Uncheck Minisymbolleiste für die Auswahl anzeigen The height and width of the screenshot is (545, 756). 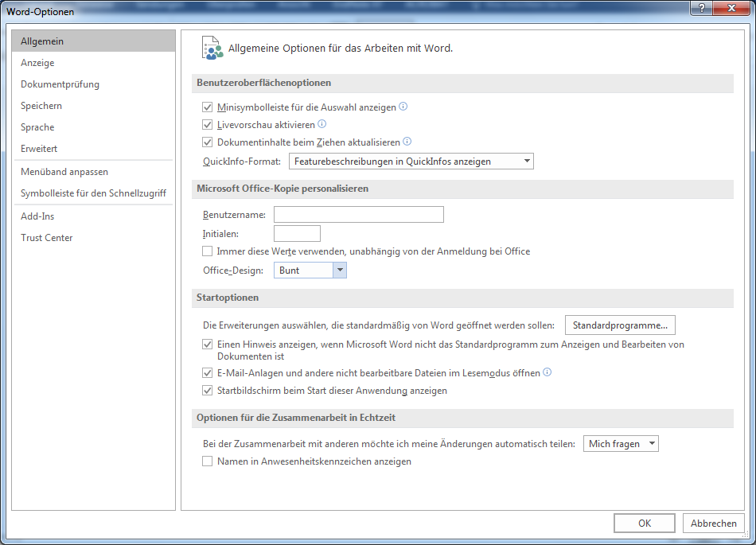tap(208, 107)
